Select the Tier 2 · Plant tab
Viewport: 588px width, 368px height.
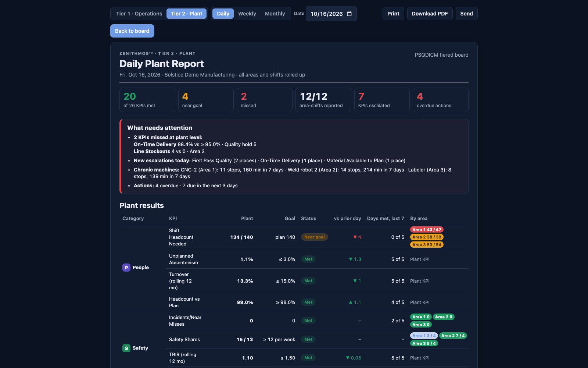[x=186, y=14]
